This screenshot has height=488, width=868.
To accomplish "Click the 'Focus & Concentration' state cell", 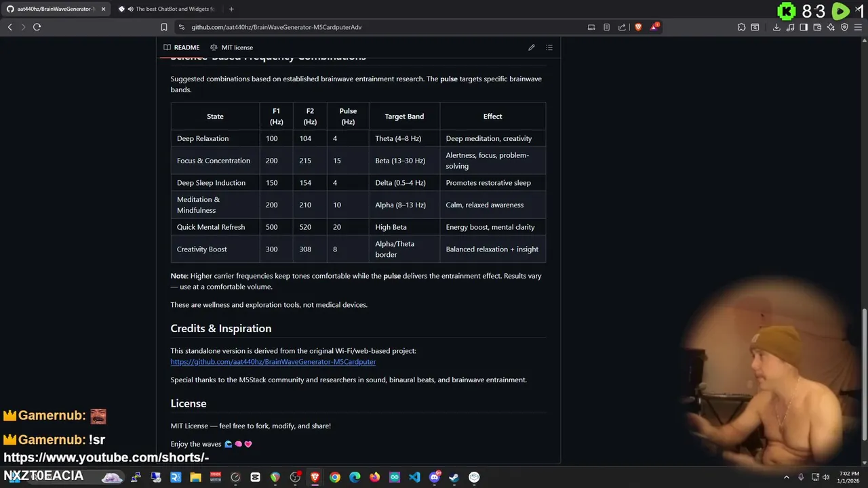I will tap(215, 161).
